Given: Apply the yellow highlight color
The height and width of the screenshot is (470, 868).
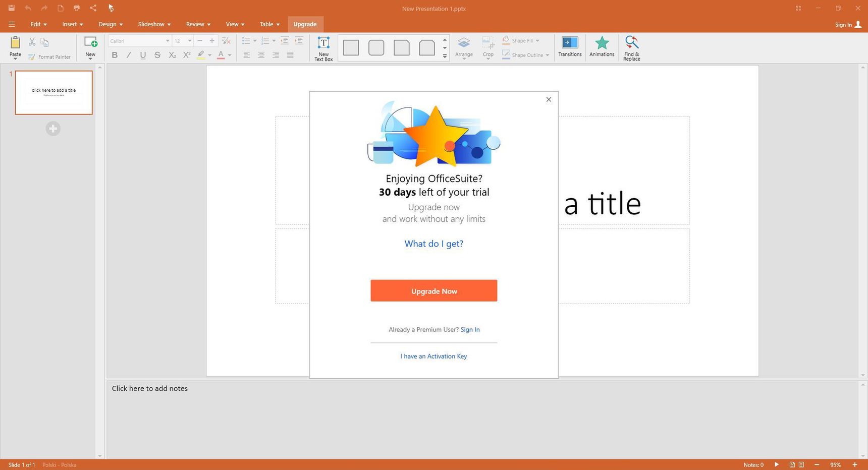Looking at the screenshot, I should point(201,55).
